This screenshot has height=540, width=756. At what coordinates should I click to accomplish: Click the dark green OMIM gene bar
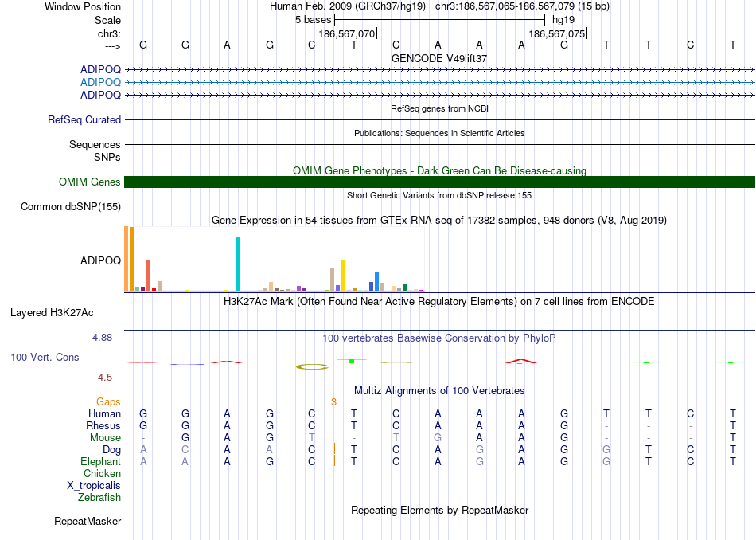(x=439, y=182)
